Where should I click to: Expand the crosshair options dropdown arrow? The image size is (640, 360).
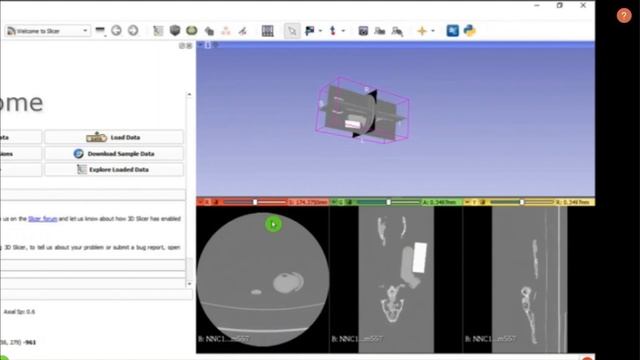433,31
